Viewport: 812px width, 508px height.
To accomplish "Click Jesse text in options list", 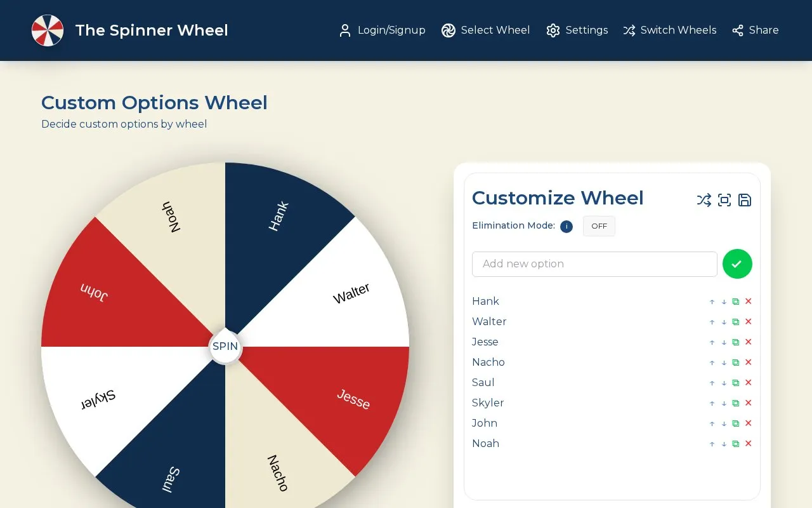I will (485, 342).
